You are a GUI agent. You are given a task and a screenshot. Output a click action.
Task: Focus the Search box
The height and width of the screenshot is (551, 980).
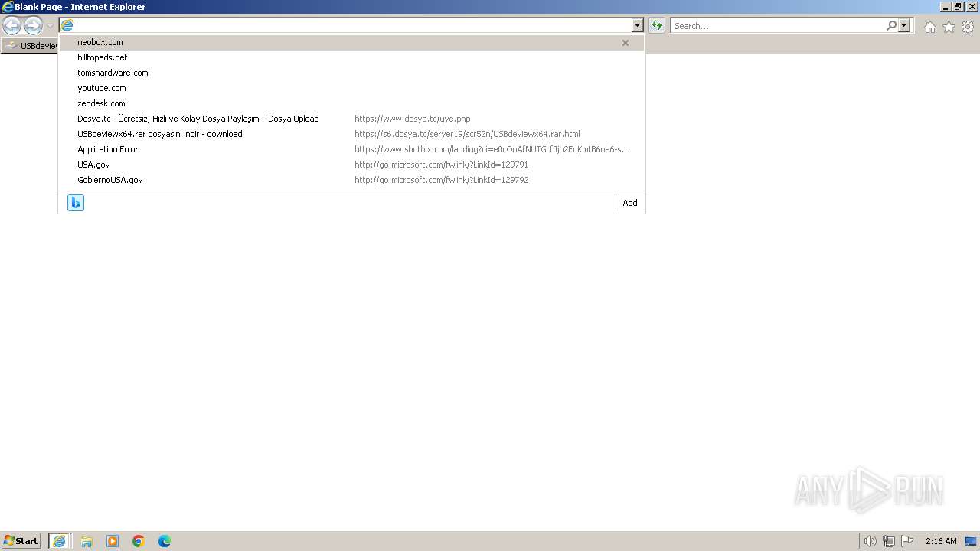click(x=778, y=26)
